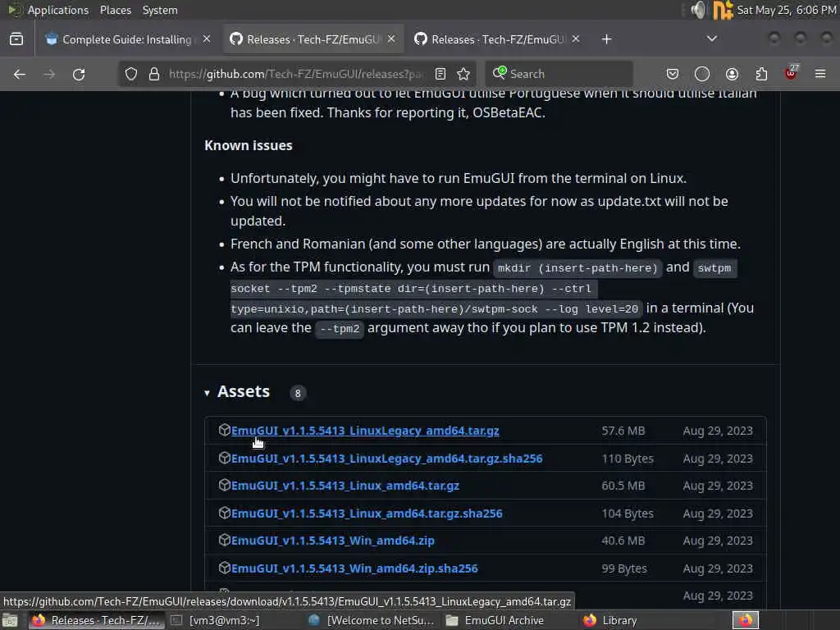The width and height of the screenshot is (840, 630).
Task: Click package icon beside Win_amd64.zip.sha256 asset
Action: [x=225, y=568]
